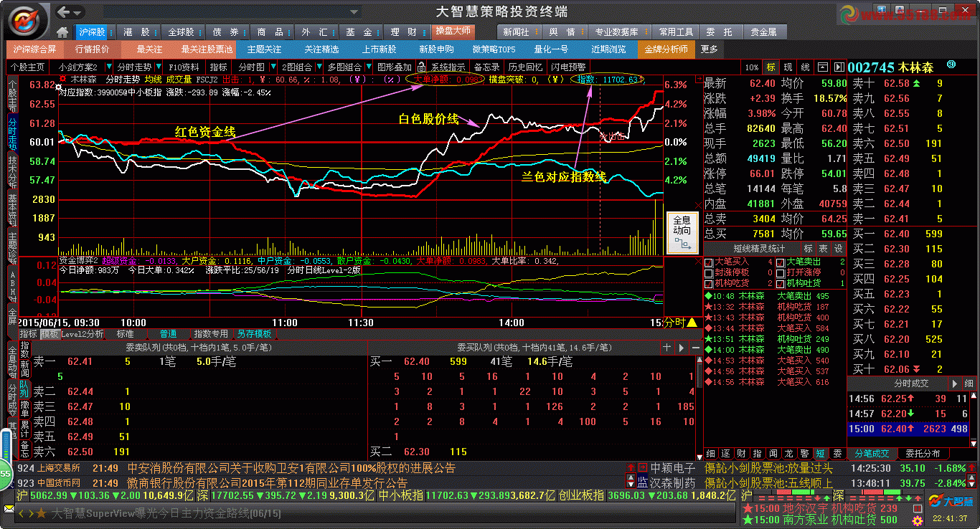Viewport: 980px width, 529px height.
Task: Click the 操盘大师 button
Action: coord(453,32)
